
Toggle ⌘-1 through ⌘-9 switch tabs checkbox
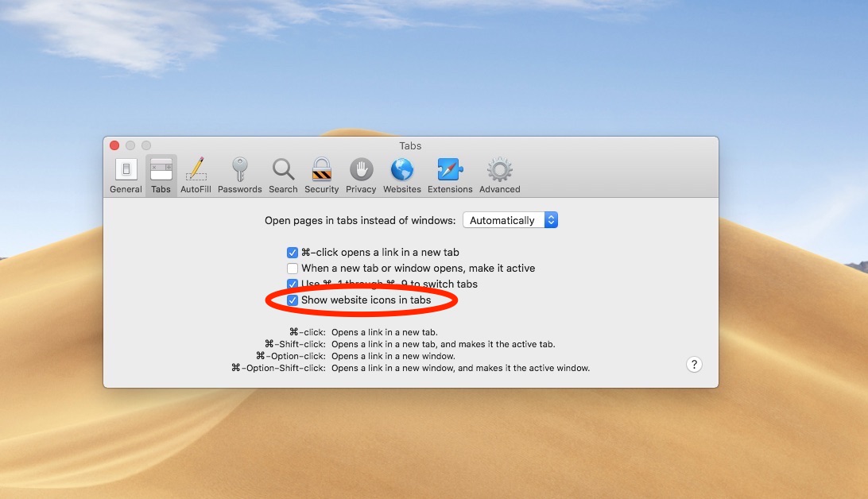pos(293,284)
